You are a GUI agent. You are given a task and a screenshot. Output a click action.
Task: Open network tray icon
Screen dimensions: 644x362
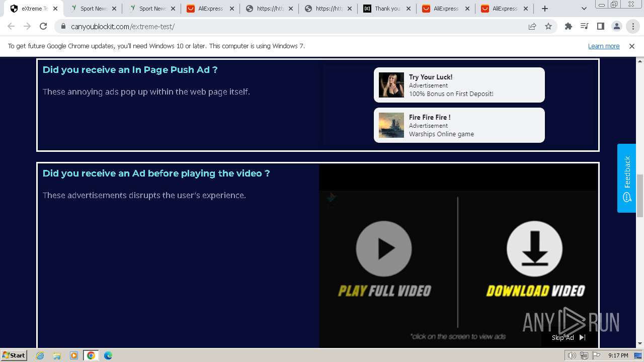(584, 355)
